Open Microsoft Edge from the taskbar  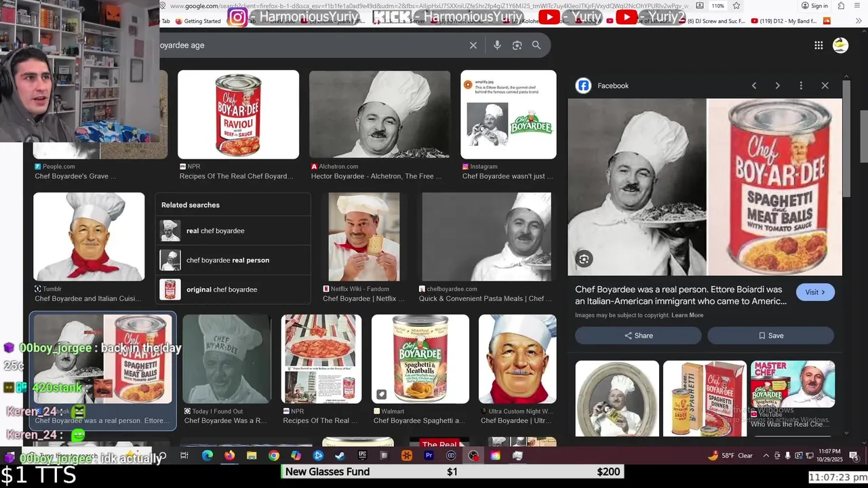208,455
